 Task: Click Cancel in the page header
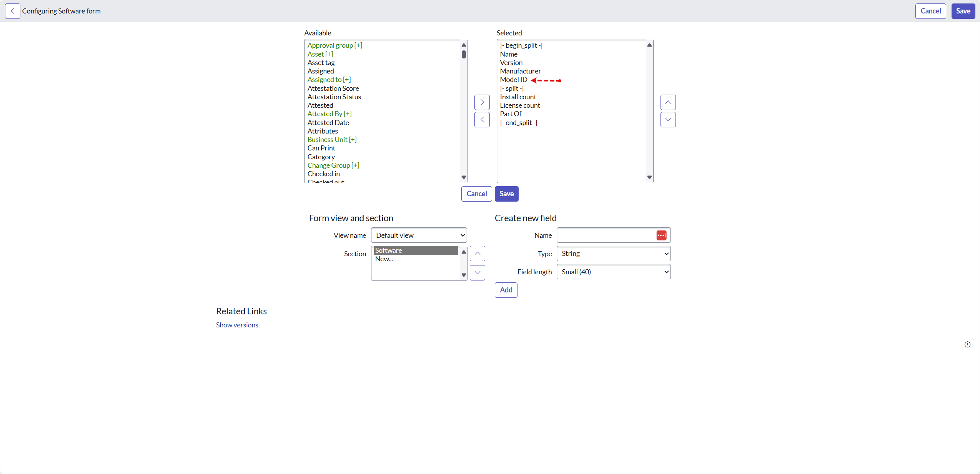930,11
